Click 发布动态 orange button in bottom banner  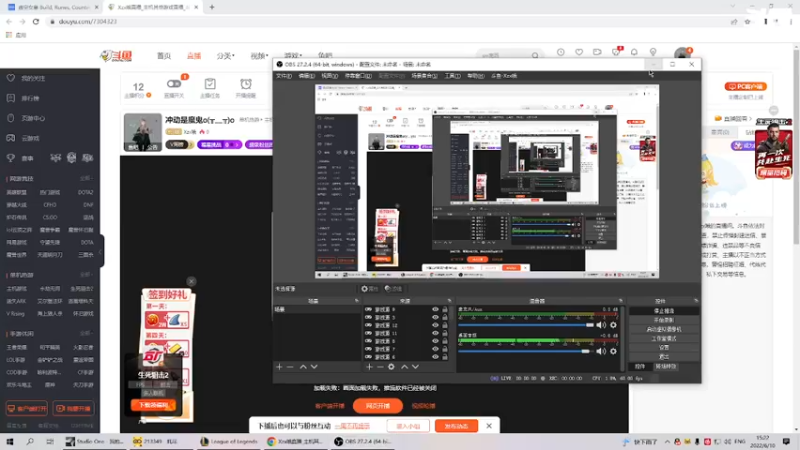(x=456, y=426)
